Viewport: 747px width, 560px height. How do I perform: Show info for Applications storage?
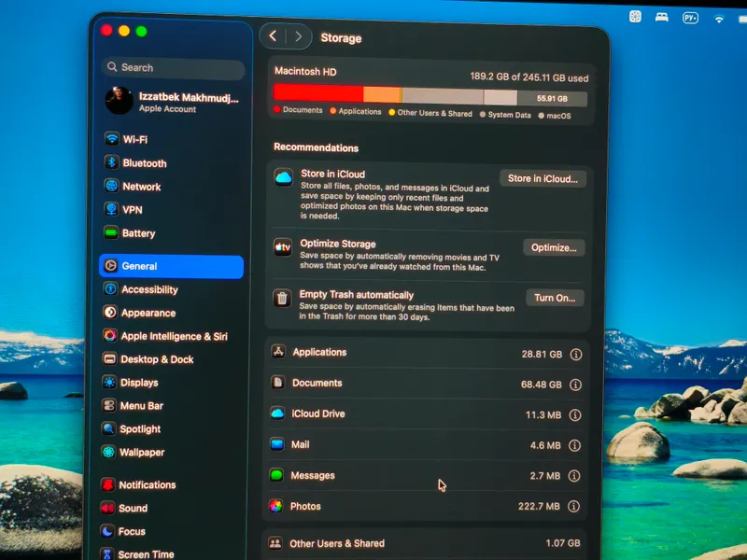576,355
